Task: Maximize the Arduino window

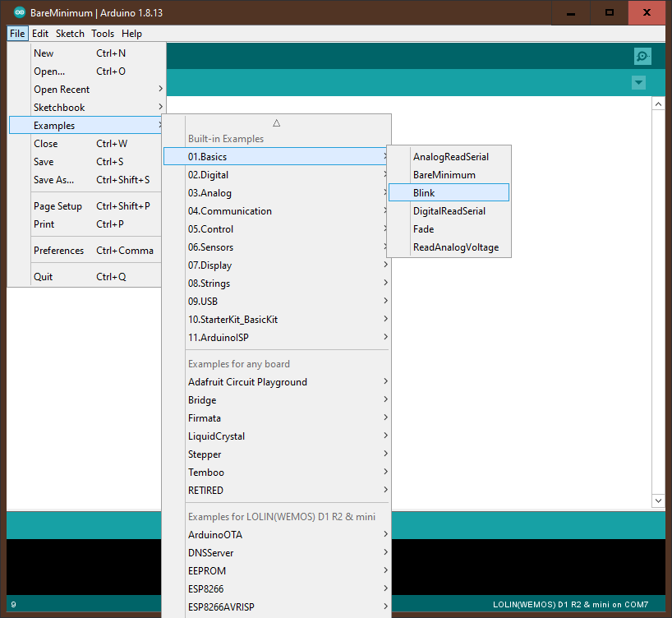Action: 609,13
